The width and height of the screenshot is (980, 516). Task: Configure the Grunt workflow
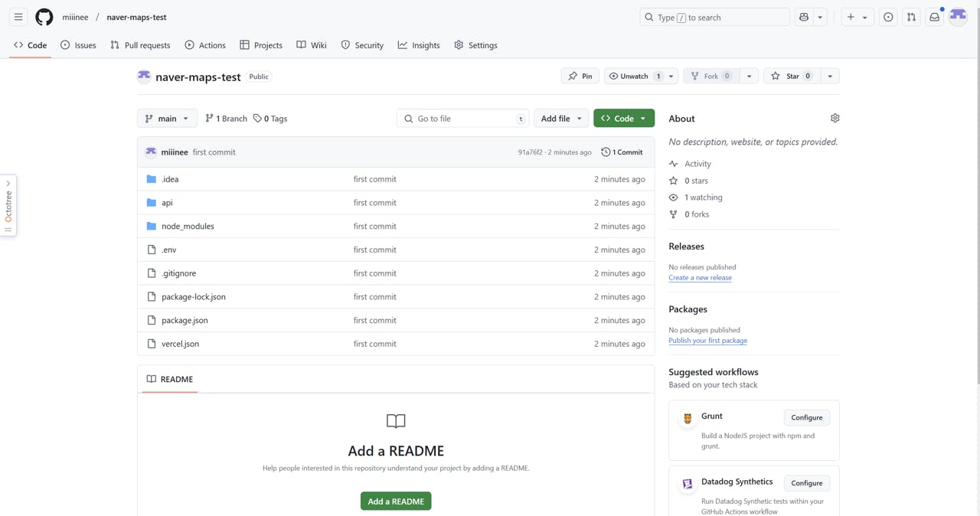click(806, 417)
